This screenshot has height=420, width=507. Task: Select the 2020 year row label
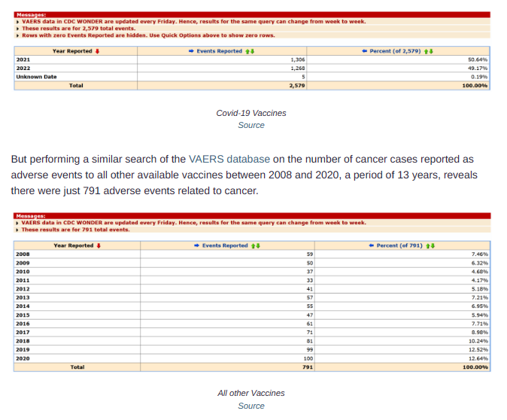click(23, 358)
